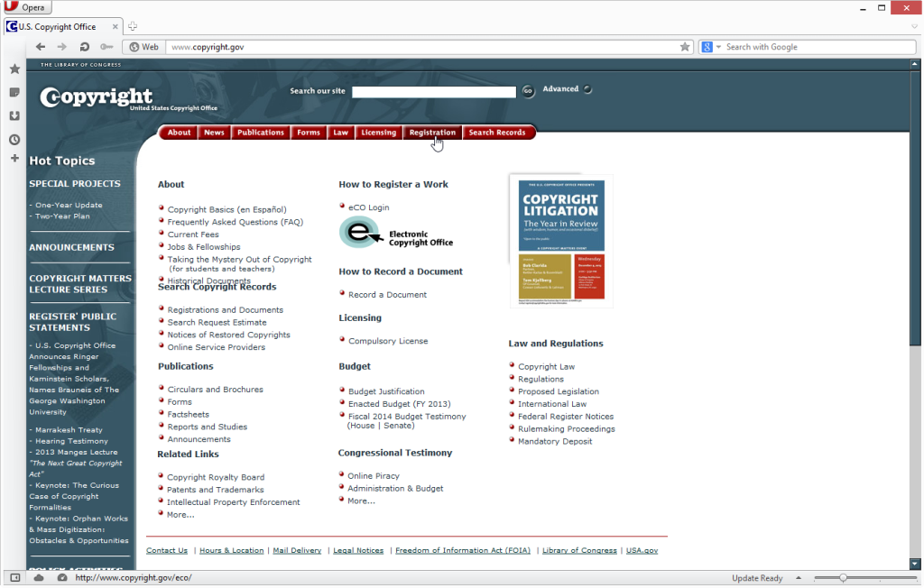Open the One-Year Update sidebar link
Viewport: 924px width, 588px height.
(x=69, y=205)
